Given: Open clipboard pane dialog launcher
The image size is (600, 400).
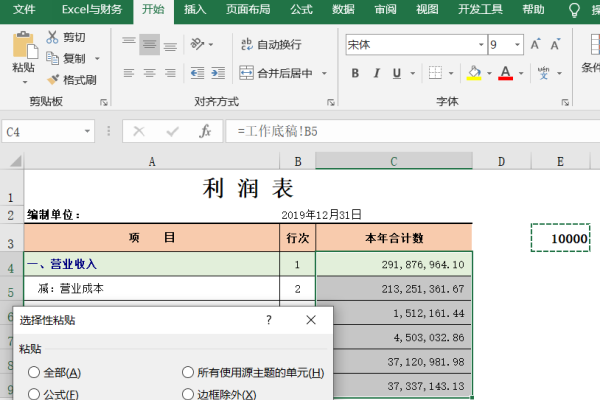Looking at the screenshot, I should (103, 102).
